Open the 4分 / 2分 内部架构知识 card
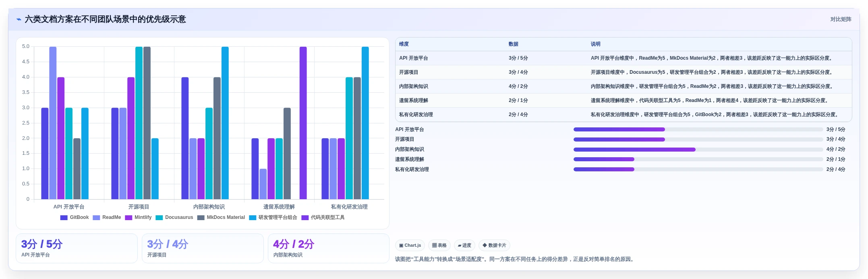Viewport: 868px width, 279px height. (329, 248)
